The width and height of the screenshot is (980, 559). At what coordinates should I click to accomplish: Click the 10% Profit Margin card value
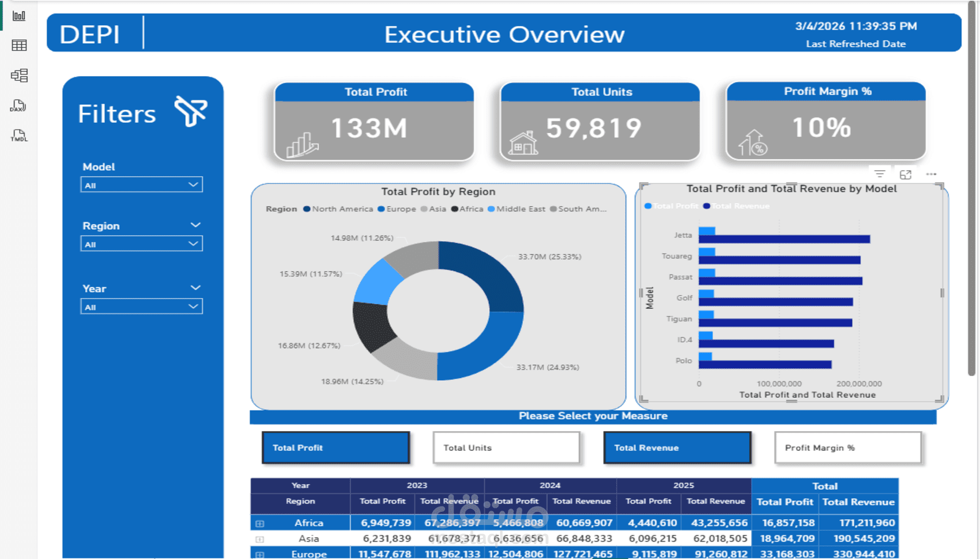pos(821,127)
